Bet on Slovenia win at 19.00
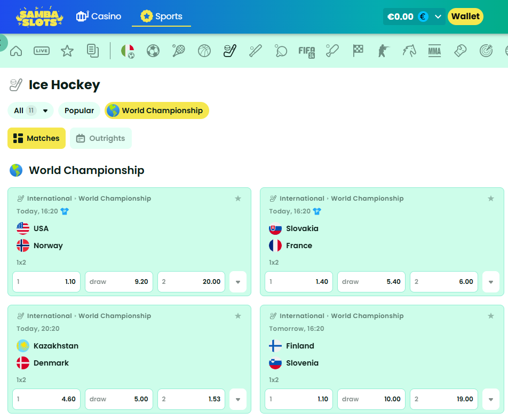508x420 pixels. (444, 399)
